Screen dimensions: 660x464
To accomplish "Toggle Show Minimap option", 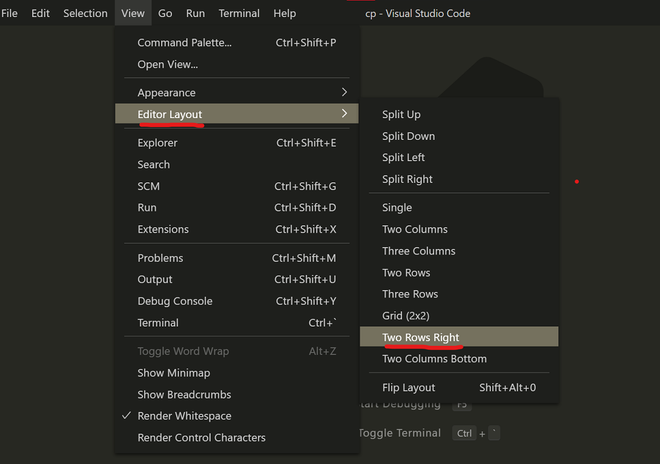I will (237, 373).
